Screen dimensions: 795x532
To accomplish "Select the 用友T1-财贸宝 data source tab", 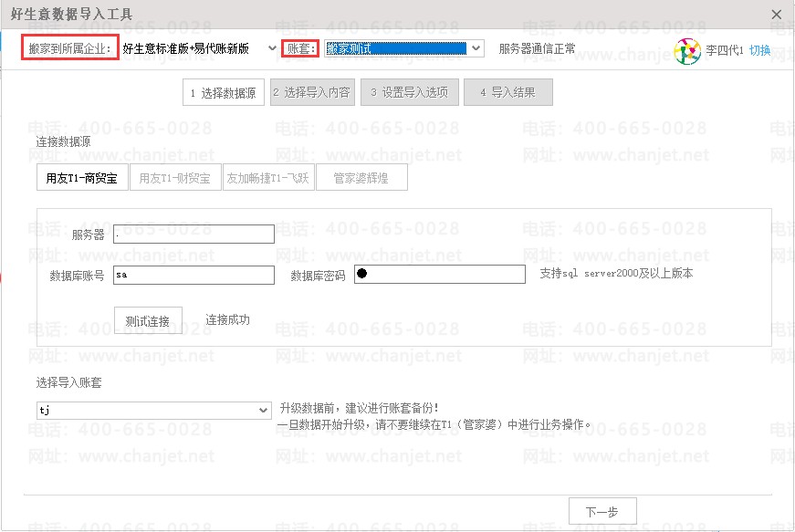I will (x=175, y=178).
